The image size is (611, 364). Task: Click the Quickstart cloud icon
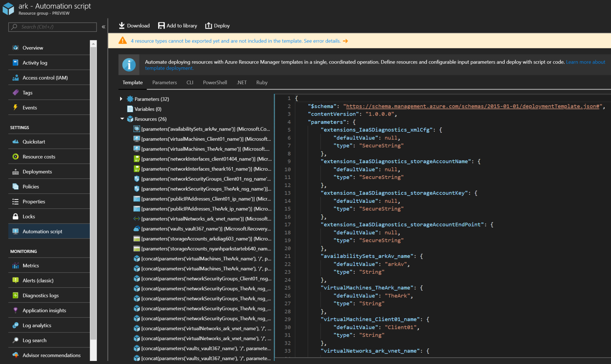15,142
